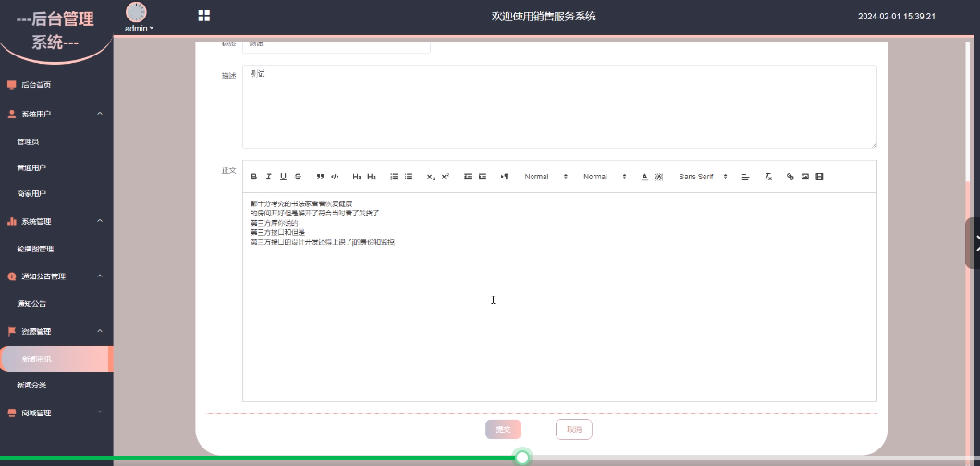Click the green progress bar knob at bottom
The height and width of the screenshot is (466, 980).
click(x=522, y=458)
